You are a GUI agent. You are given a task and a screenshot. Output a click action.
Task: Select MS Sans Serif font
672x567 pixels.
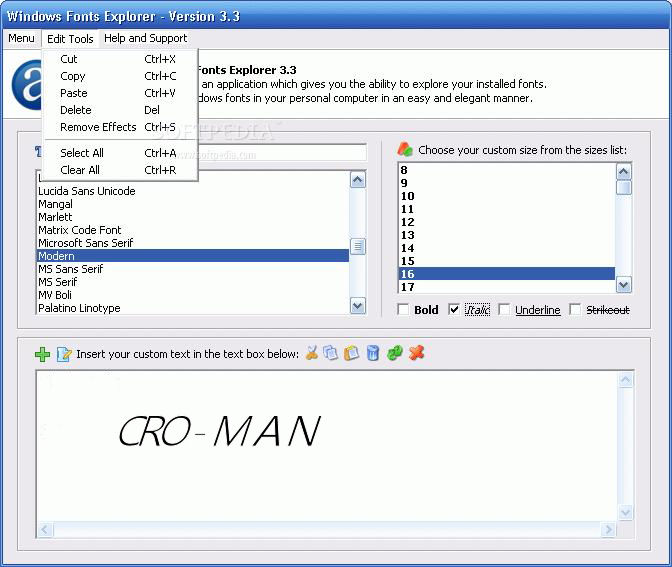coord(193,269)
